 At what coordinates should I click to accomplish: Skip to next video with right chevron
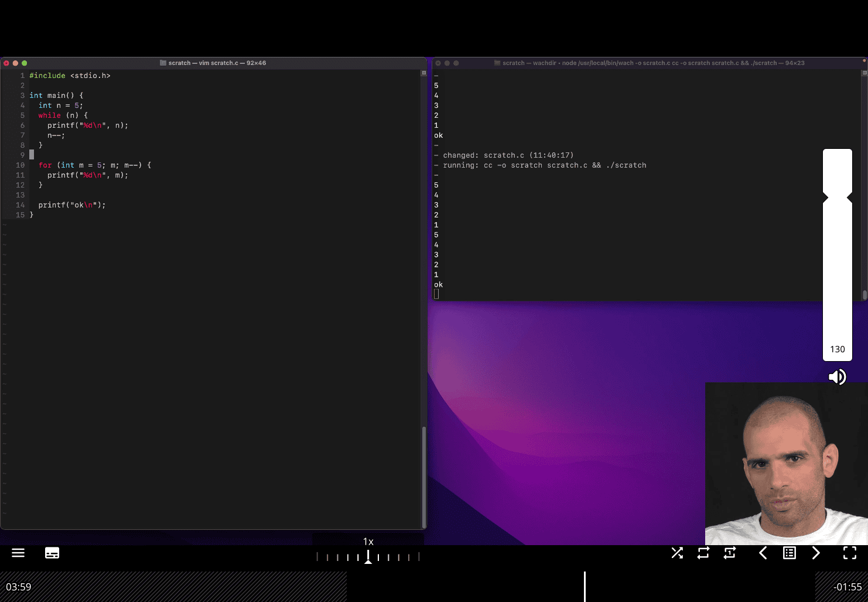click(x=816, y=553)
